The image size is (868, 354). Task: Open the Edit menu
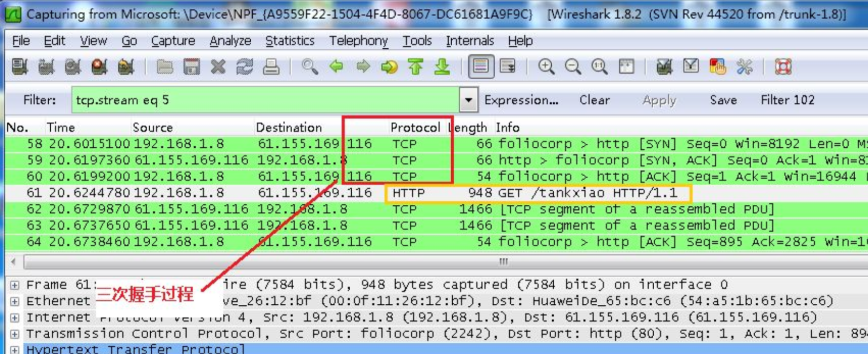pos(54,41)
